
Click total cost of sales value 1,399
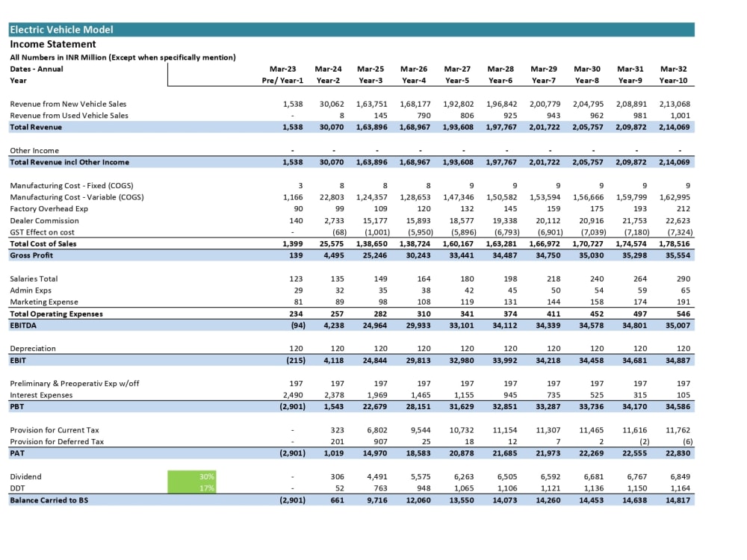[x=293, y=244]
